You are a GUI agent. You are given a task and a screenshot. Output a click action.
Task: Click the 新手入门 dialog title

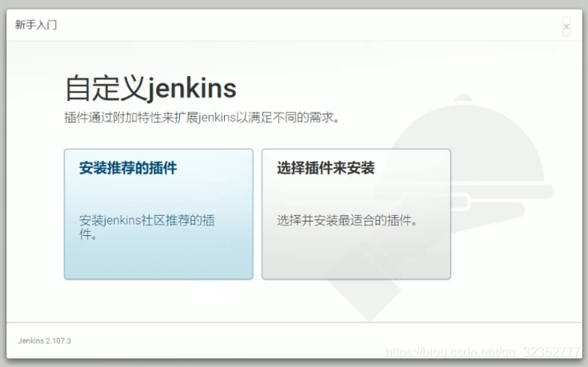tap(36, 25)
